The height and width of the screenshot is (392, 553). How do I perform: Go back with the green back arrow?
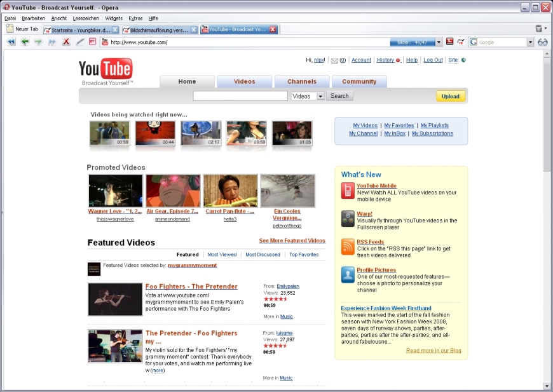[x=25, y=42]
